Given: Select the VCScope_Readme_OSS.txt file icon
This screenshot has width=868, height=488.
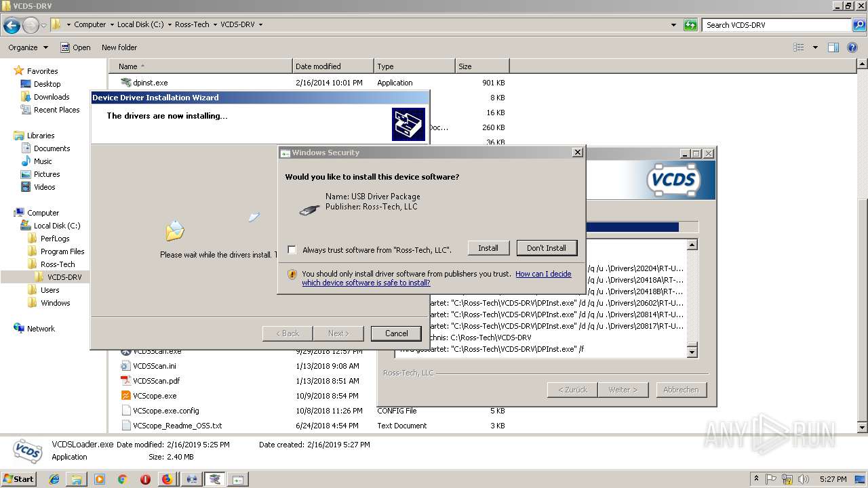Looking at the screenshot, I should click(x=126, y=426).
